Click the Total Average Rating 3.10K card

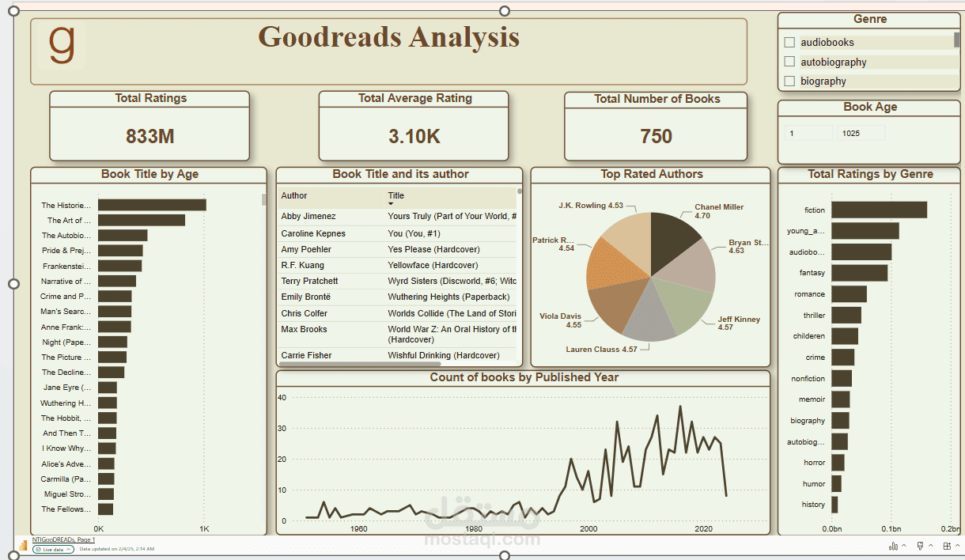click(x=414, y=126)
